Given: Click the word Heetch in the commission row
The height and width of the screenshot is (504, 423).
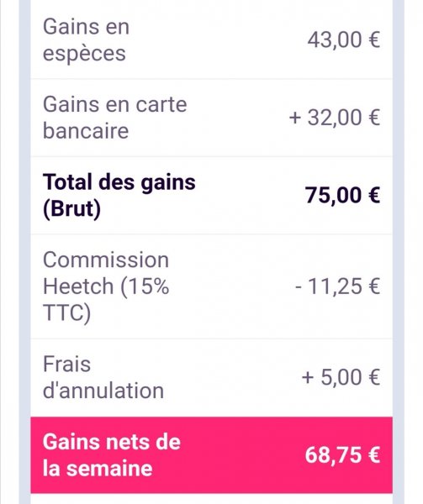Looking at the screenshot, I should (x=78, y=286).
